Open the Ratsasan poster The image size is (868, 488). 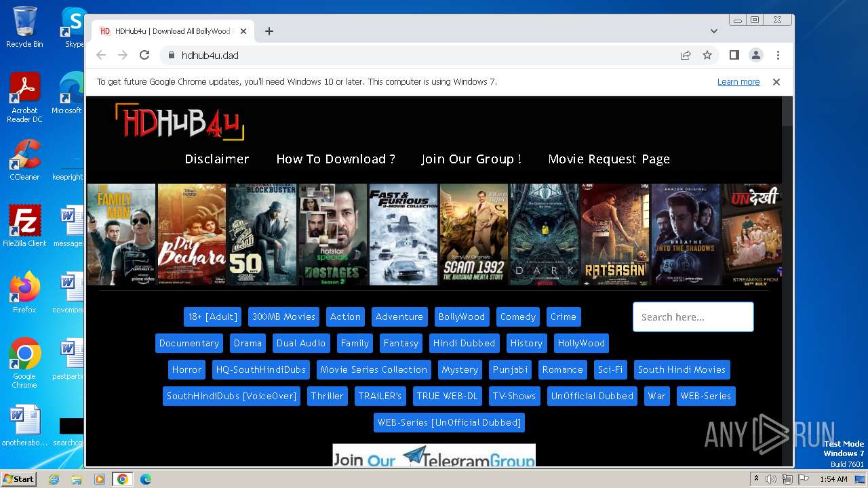click(x=615, y=235)
